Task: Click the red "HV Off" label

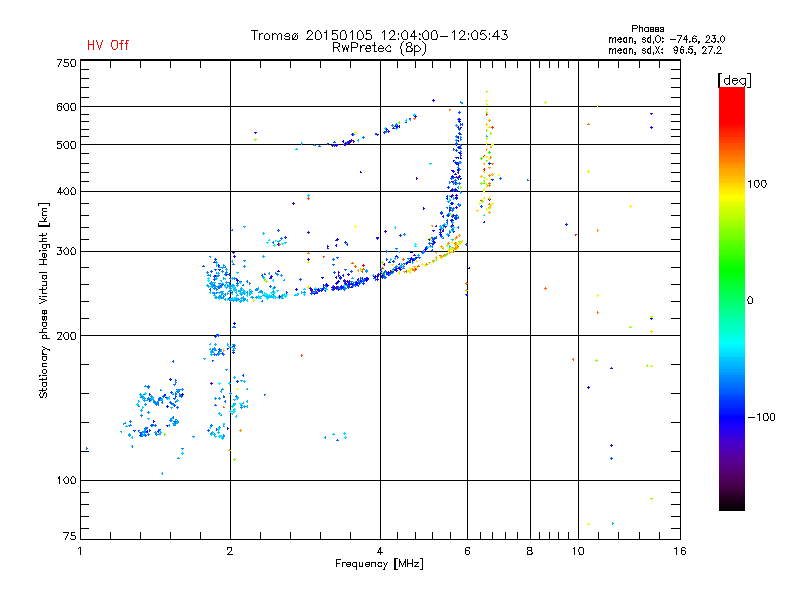Action: coord(108,45)
